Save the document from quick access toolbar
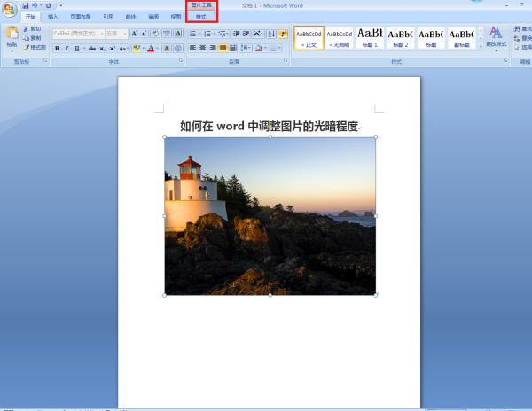This screenshot has width=532, height=411. pos(27,5)
